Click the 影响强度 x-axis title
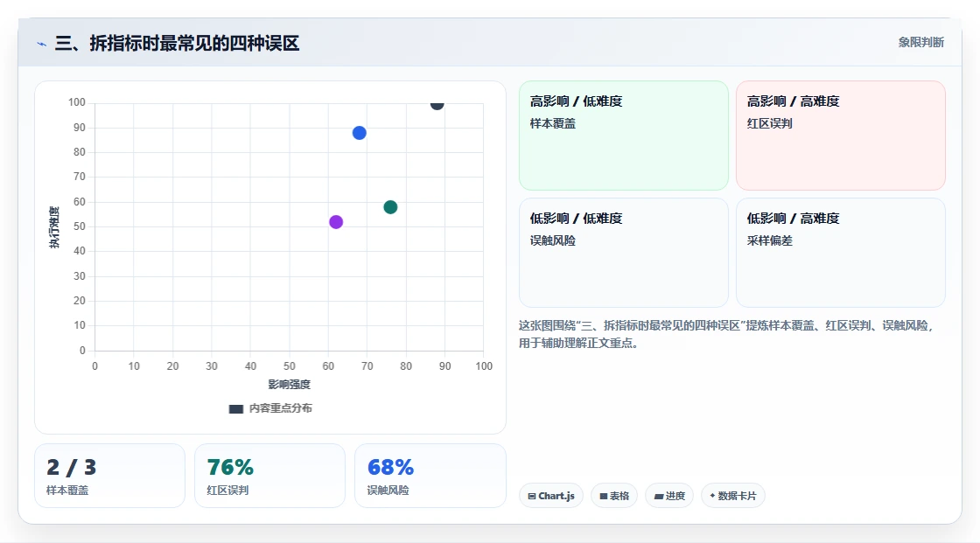980x543 pixels. click(x=290, y=385)
